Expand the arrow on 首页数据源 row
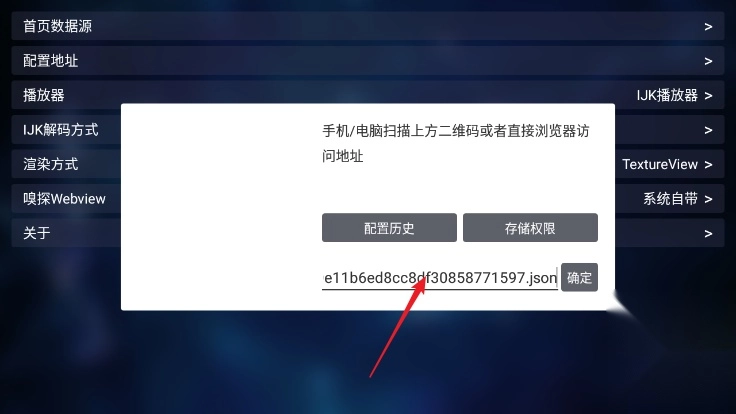Screen dimensions: 736x414 click(708, 27)
